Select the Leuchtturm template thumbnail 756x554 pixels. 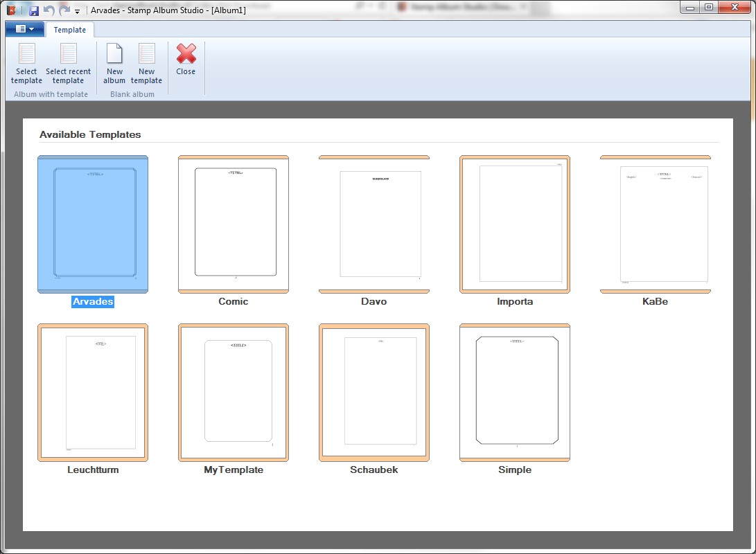(93, 393)
